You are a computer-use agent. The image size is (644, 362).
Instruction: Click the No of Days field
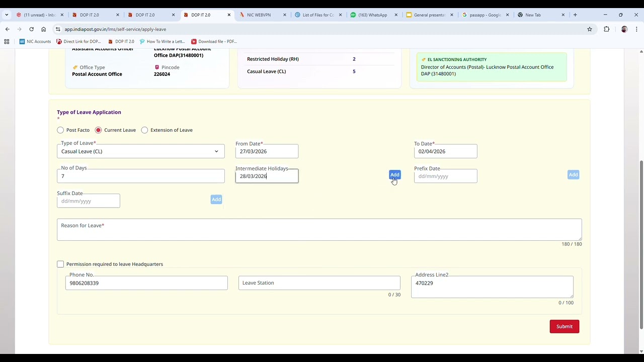click(x=141, y=176)
